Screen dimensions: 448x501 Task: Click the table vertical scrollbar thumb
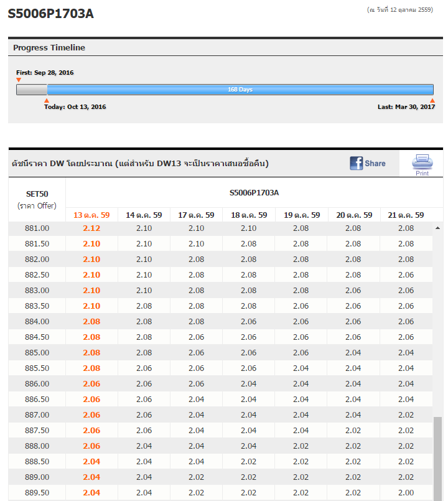pyautogui.click(x=437, y=459)
